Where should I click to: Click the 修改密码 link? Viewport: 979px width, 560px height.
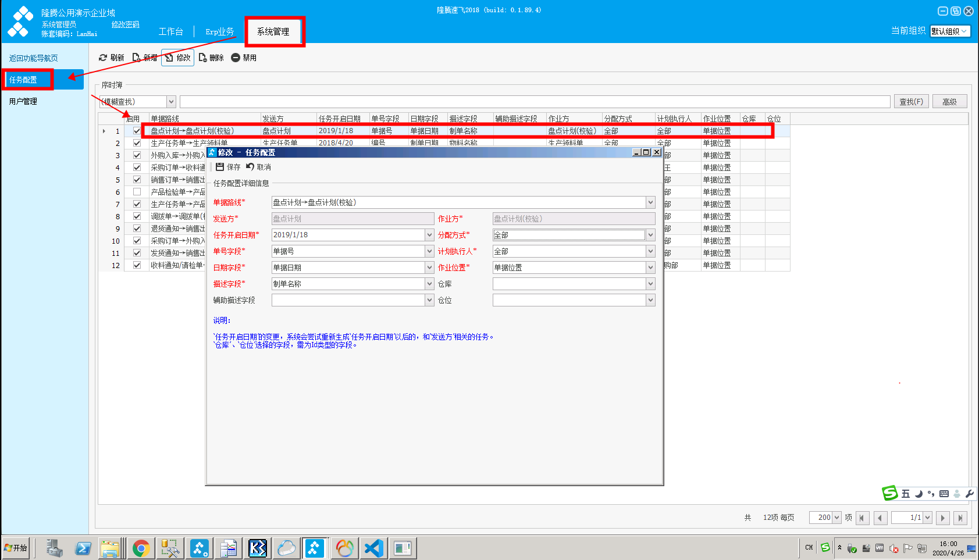(126, 24)
